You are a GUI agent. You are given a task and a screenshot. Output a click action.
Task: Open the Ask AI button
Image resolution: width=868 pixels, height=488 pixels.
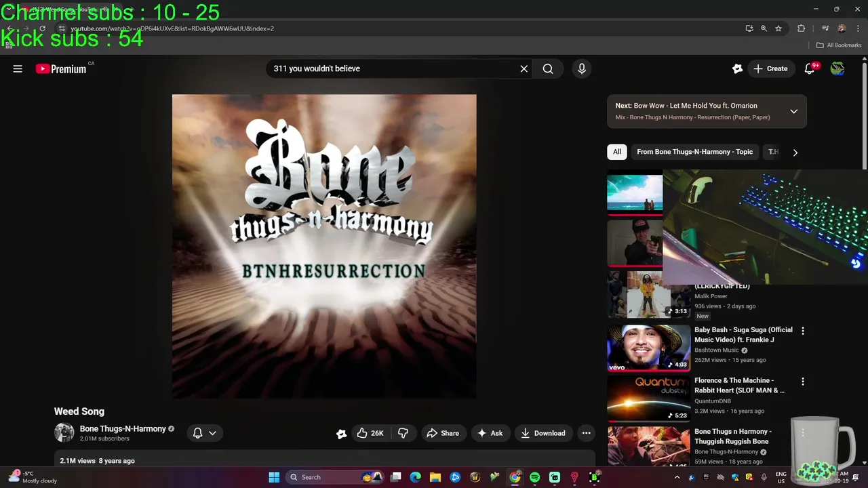pyautogui.click(x=490, y=433)
